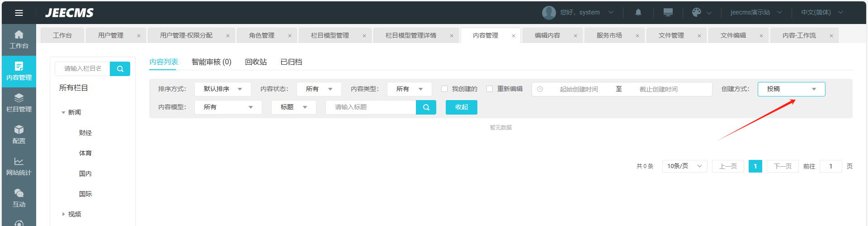This screenshot has height=226, width=868.
Task: Open 互动 in the sidebar
Action: coord(19,198)
